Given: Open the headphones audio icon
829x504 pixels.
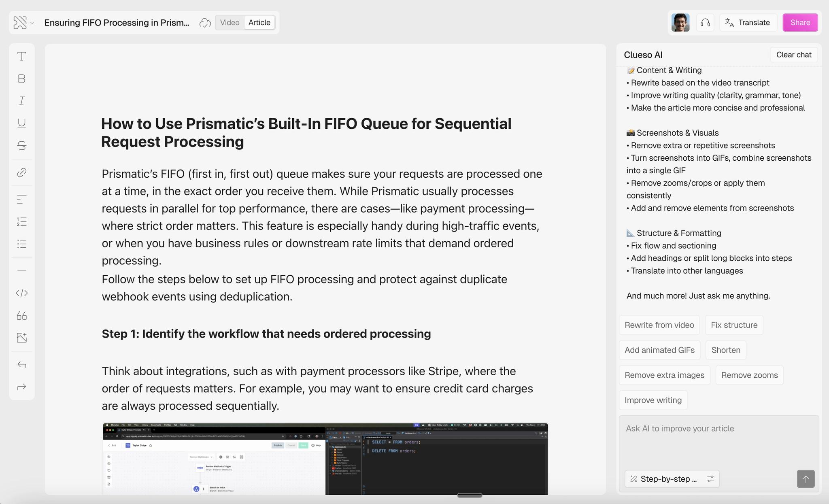Looking at the screenshot, I should [x=705, y=23].
